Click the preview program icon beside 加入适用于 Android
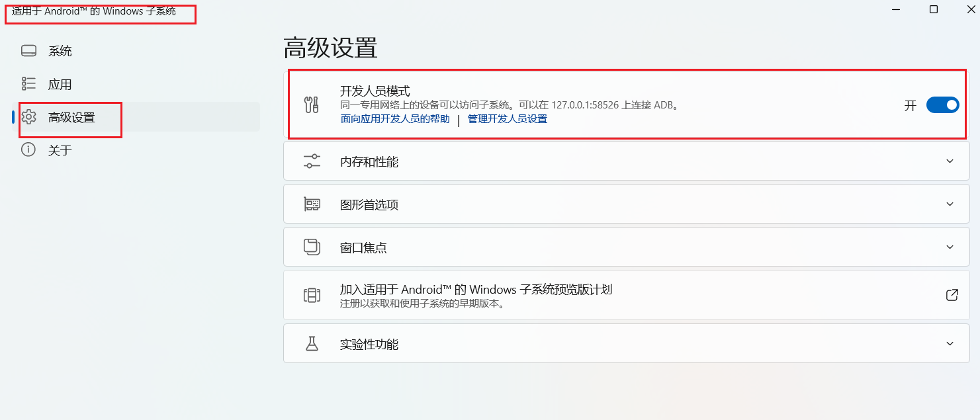 point(312,296)
